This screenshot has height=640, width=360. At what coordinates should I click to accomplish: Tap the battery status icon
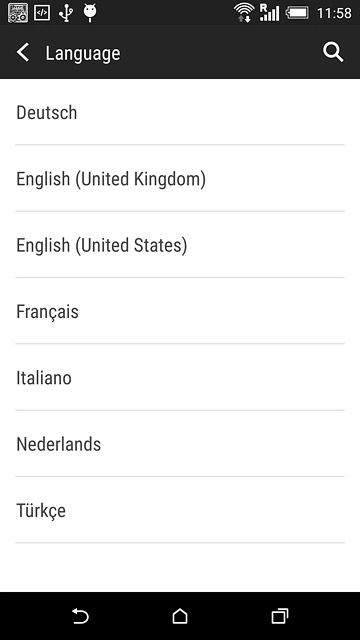pos(297,13)
